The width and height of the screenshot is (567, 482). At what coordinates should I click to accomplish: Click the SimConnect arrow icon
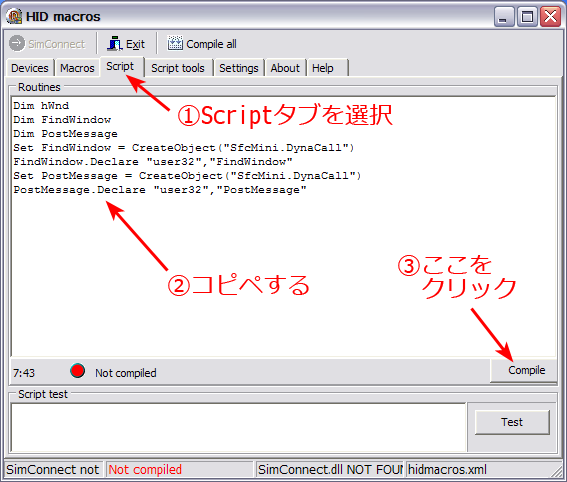pyautogui.click(x=17, y=44)
